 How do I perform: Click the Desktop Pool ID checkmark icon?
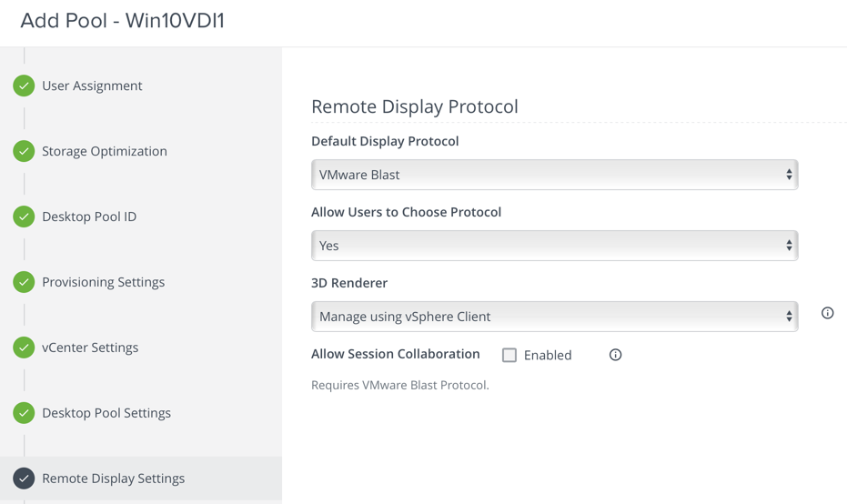pyautogui.click(x=24, y=217)
